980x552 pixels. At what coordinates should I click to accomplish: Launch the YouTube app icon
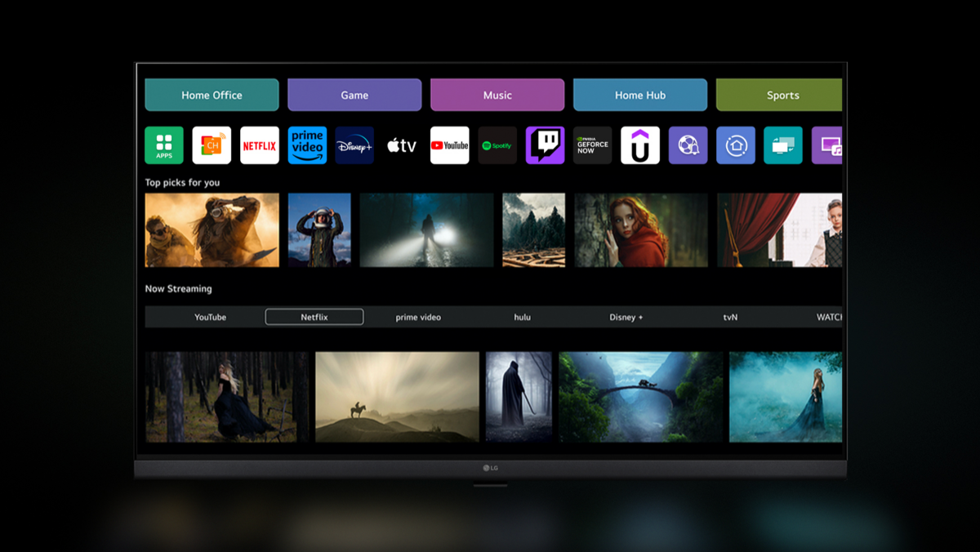pyautogui.click(x=449, y=145)
